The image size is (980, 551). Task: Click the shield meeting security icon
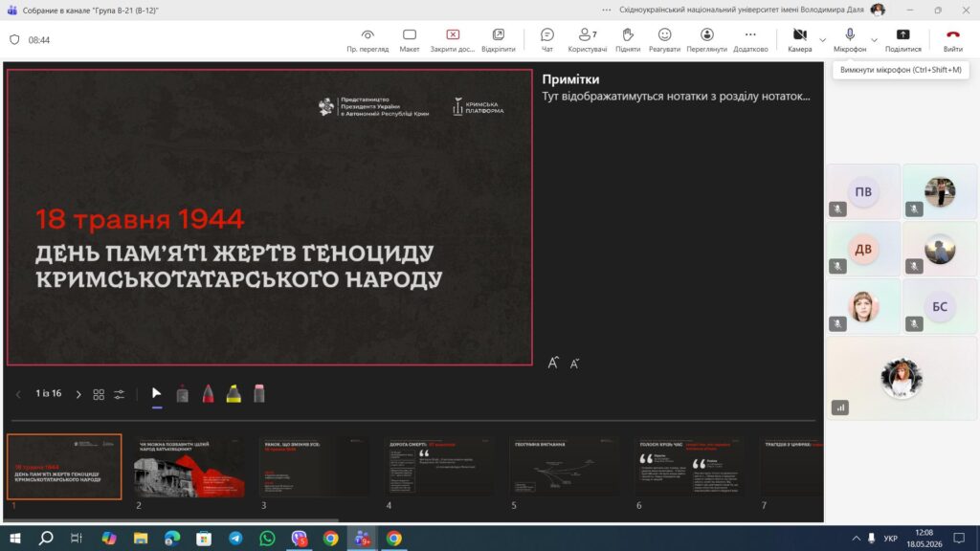[14, 40]
